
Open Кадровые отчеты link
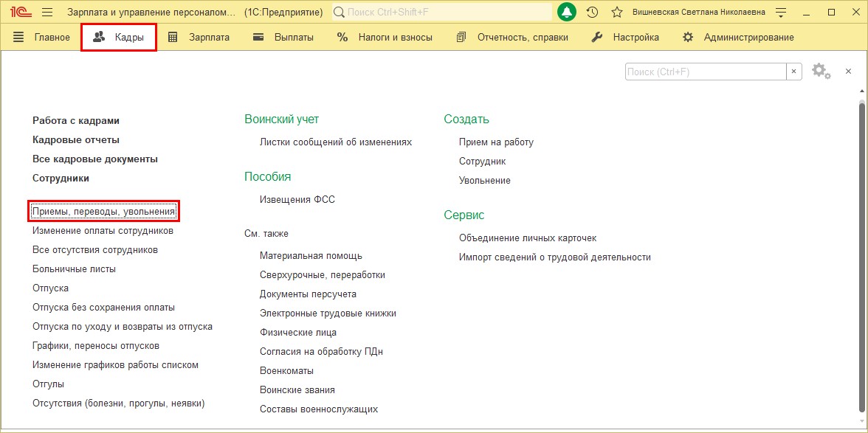click(76, 140)
